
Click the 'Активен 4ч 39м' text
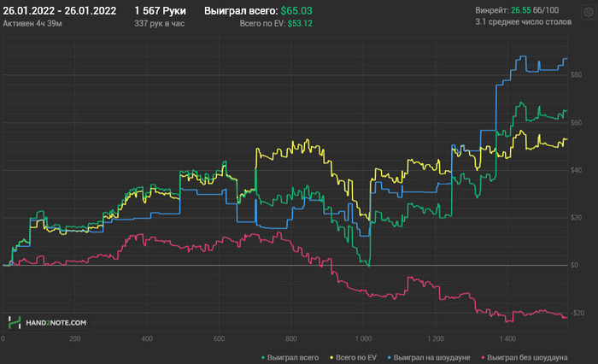32,24
